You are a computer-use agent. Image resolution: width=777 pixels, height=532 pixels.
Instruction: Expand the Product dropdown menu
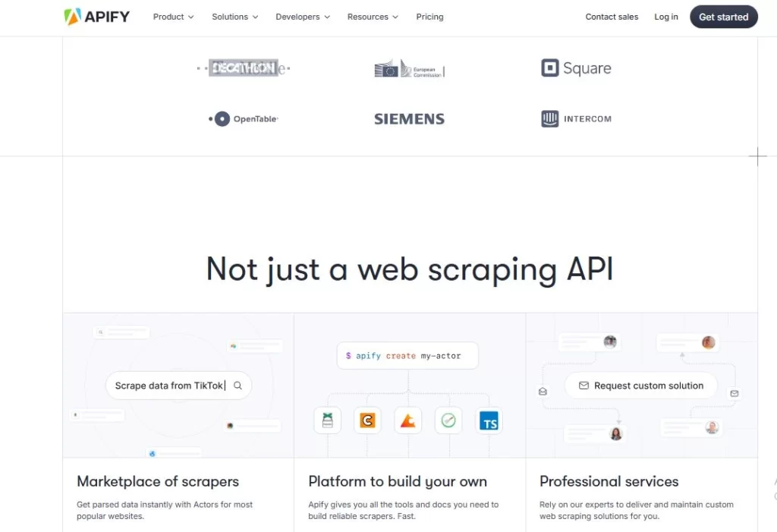pos(173,17)
